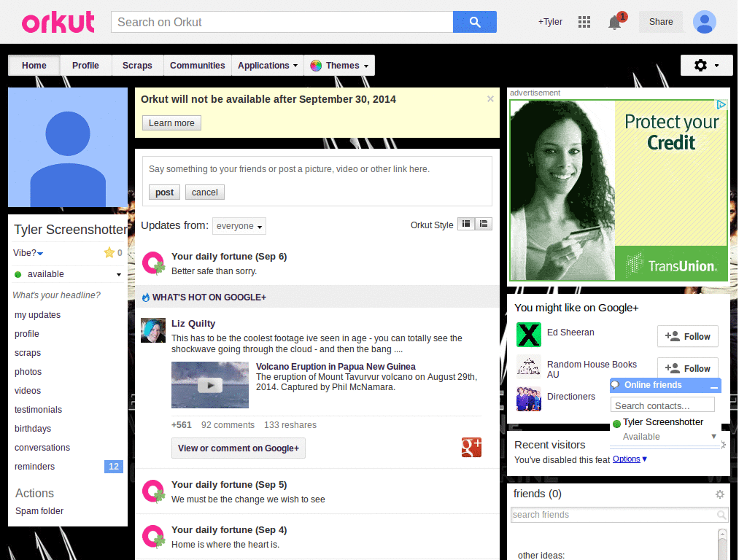The height and width of the screenshot is (560, 747).
Task: Open the Volcano Eruption in Papua New Guinea link
Action: (336, 366)
